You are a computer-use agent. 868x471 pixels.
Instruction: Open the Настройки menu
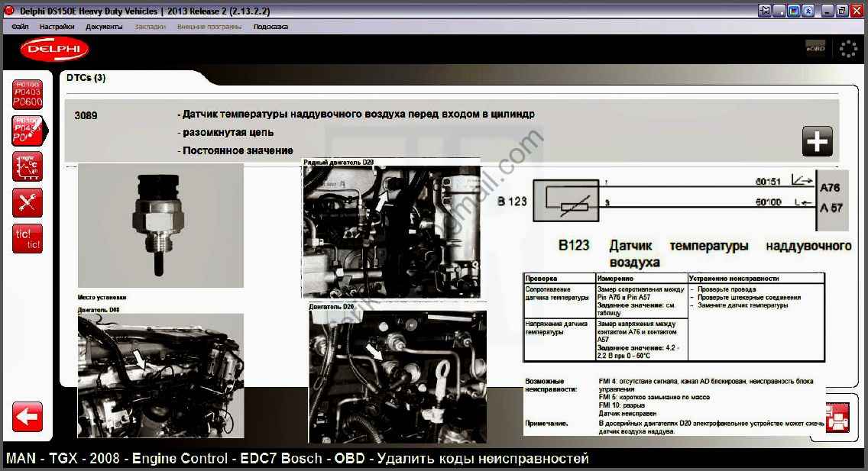click(57, 27)
